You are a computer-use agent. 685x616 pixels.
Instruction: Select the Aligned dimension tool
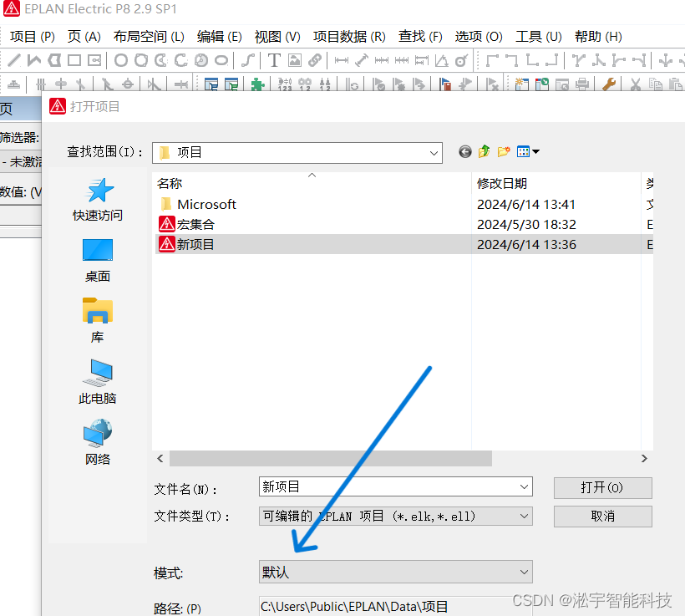point(362,60)
